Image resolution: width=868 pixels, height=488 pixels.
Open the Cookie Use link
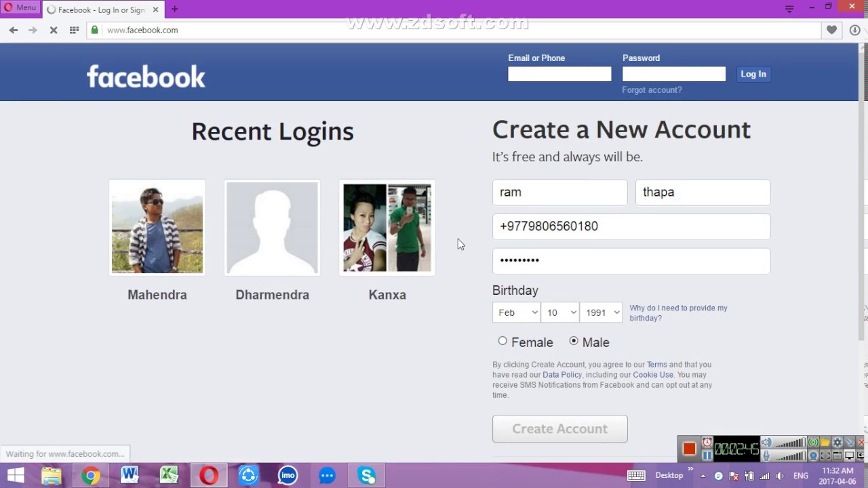coord(653,375)
